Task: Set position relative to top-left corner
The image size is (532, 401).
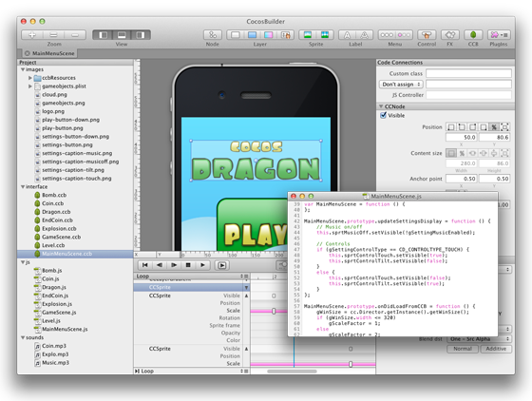Action: pyautogui.click(x=462, y=127)
